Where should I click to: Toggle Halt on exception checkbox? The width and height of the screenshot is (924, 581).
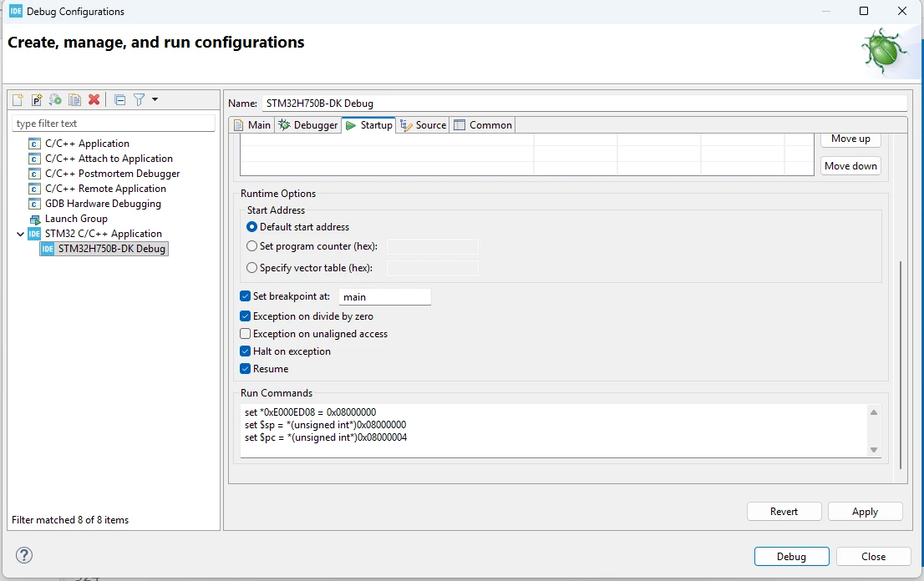(x=245, y=351)
